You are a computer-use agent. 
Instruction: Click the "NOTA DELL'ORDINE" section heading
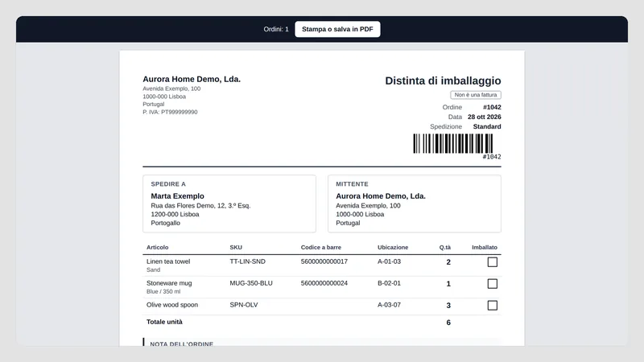182,343
